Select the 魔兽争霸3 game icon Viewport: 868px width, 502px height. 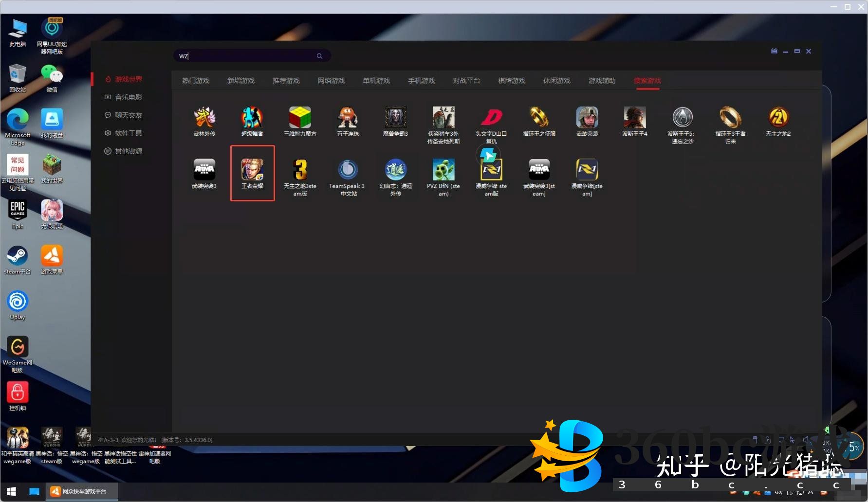395,119
